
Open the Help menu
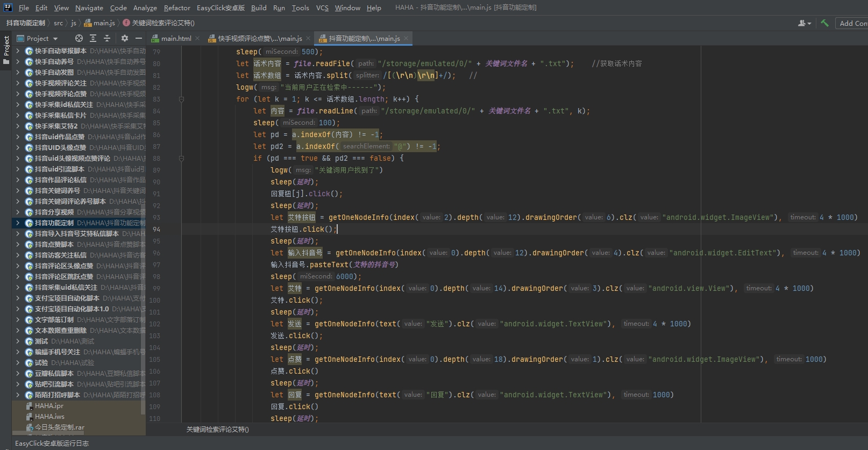[x=374, y=8]
